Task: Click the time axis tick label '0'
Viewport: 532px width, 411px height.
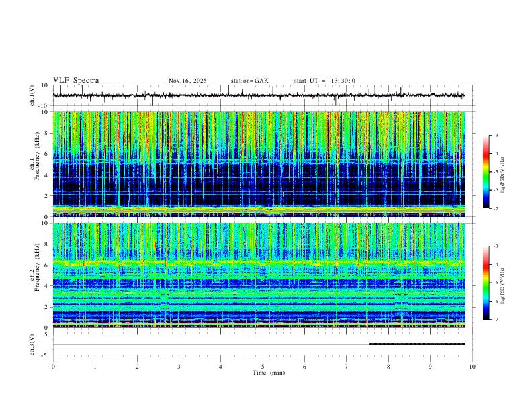Action: click(x=53, y=367)
